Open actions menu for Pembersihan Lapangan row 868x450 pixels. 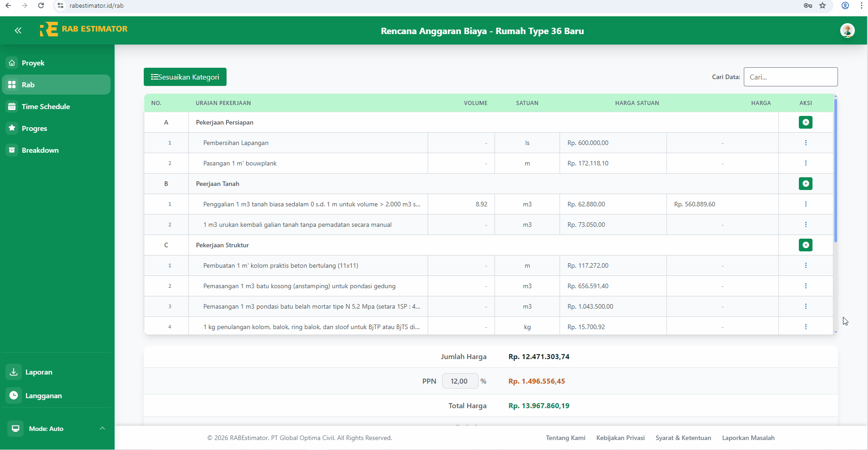(x=806, y=142)
